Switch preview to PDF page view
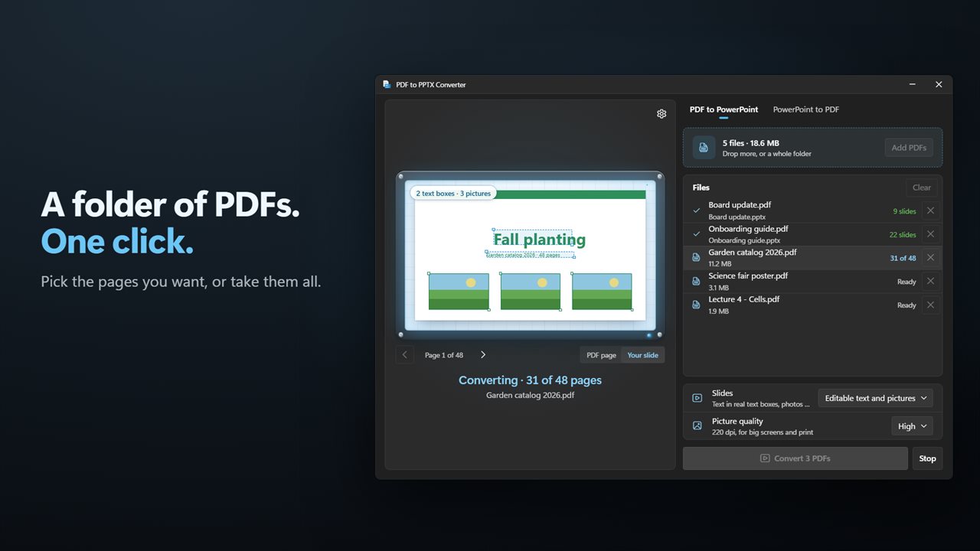The height and width of the screenshot is (551, 980). tap(601, 355)
